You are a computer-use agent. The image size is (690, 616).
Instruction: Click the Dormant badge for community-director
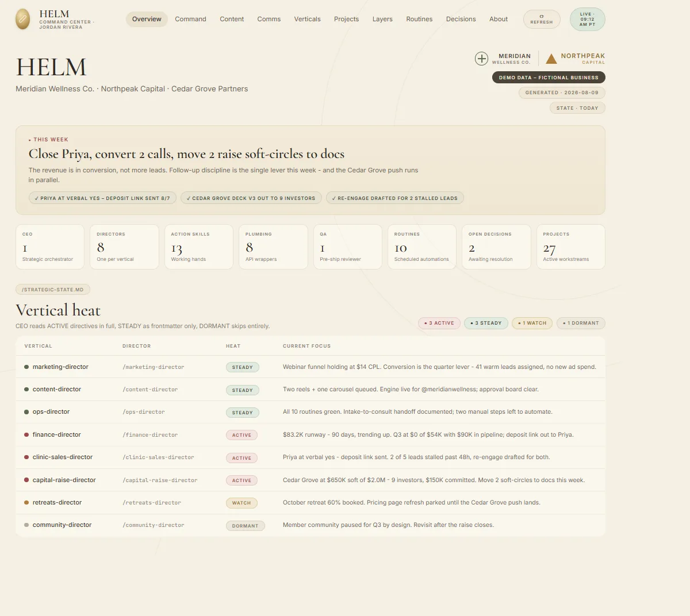[x=246, y=526]
